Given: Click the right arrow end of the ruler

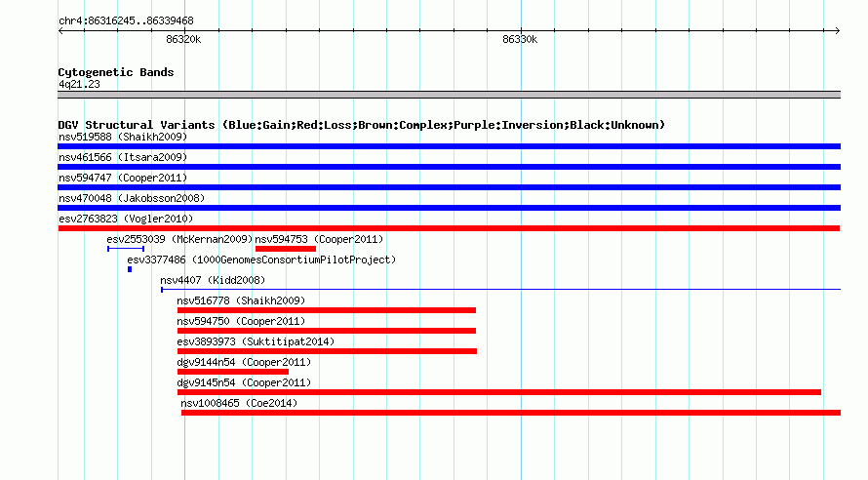Looking at the screenshot, I should tap(837, 31).
